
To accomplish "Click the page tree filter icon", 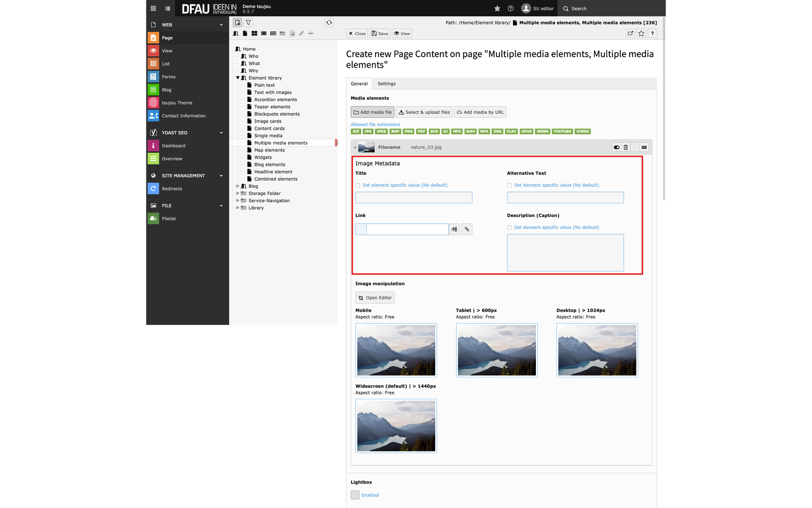I will 249,22.
